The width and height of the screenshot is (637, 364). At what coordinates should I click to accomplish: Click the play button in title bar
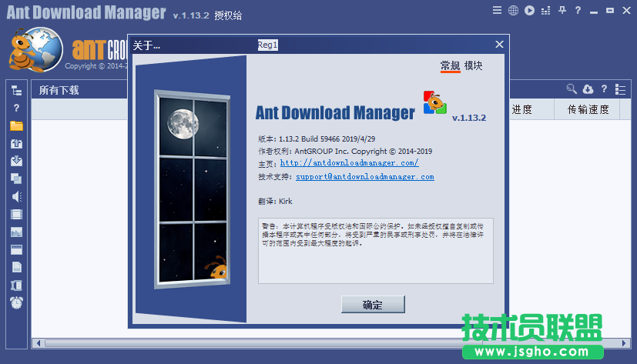[x=529, y=11]
